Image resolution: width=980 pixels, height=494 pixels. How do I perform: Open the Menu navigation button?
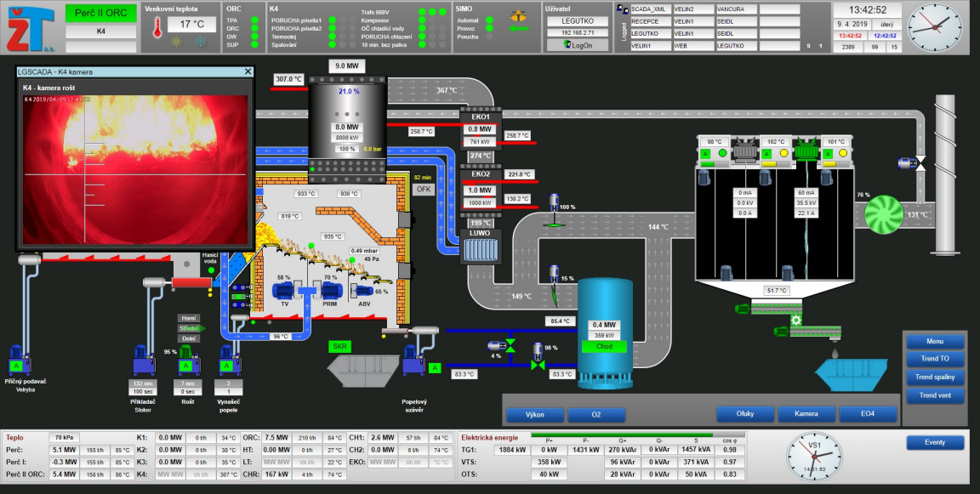coord(935,341)
